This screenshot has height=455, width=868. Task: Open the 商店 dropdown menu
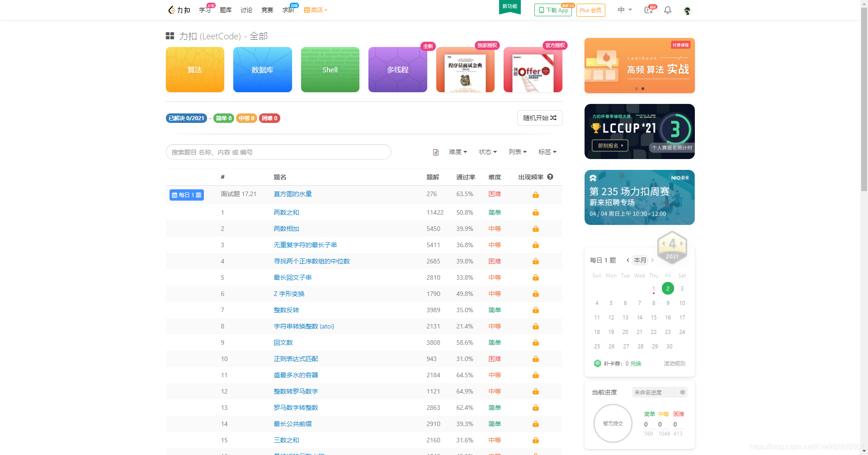pos(316,10)
